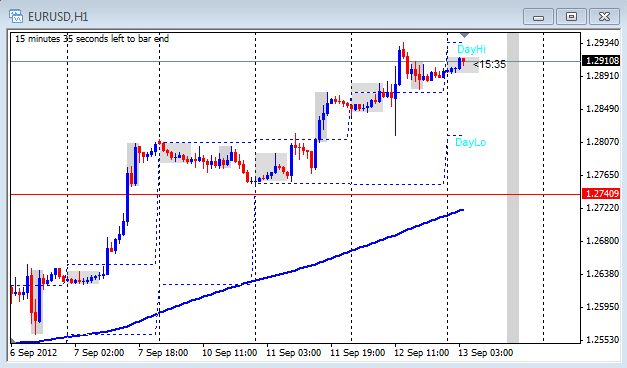Click the 1.25530 price scale label
Viewport: 627px width, 368px height.
[602, 340]
